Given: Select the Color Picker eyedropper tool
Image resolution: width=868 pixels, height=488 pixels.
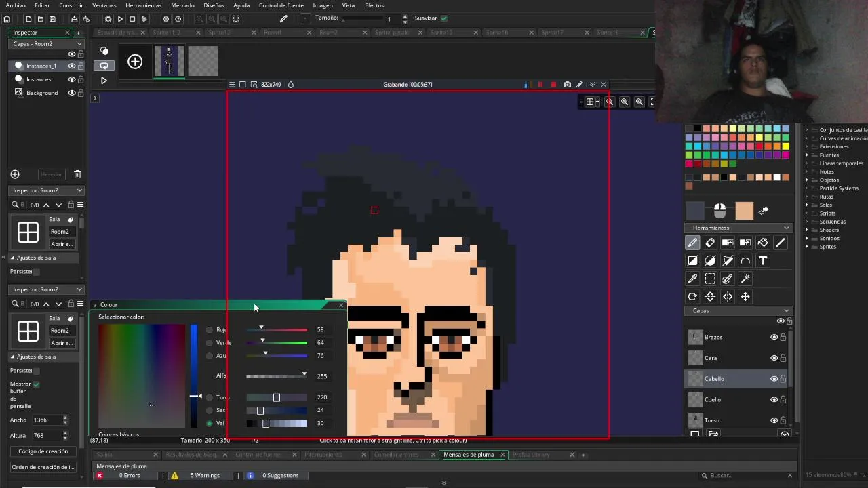Looking at the screenshot, I should (692, 279).
